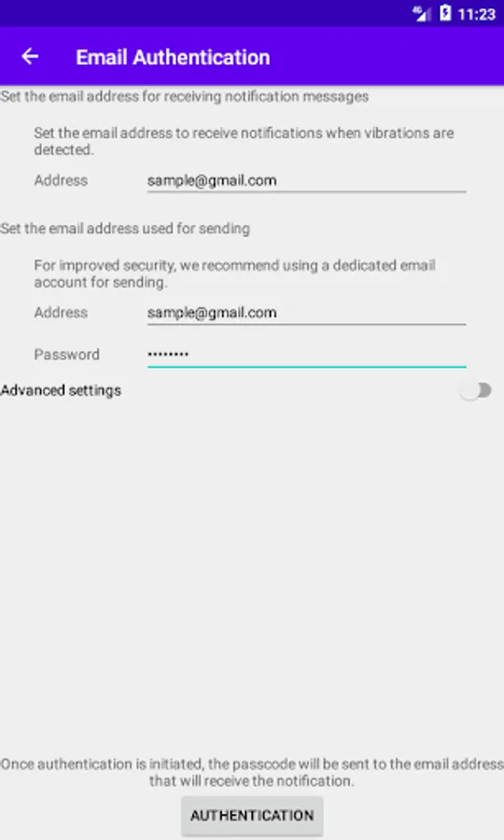Tap 'Set the email address used for sending' heading

125,229
